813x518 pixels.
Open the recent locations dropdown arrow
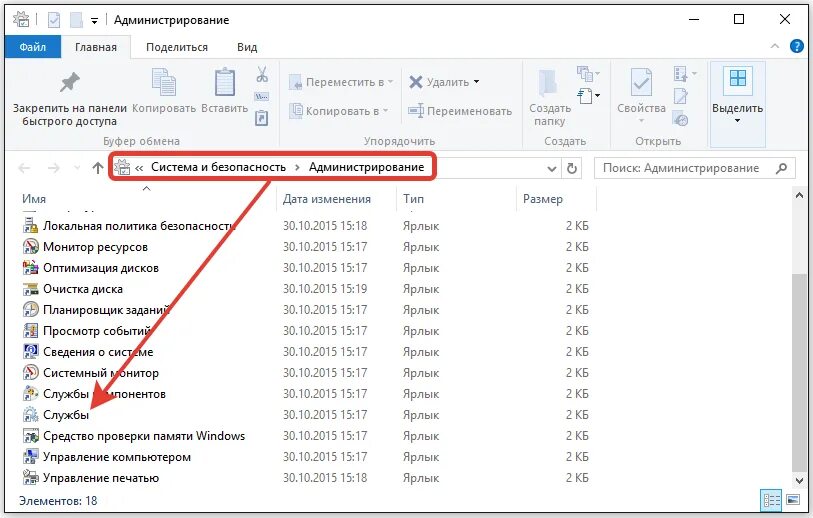pos(77,168)
